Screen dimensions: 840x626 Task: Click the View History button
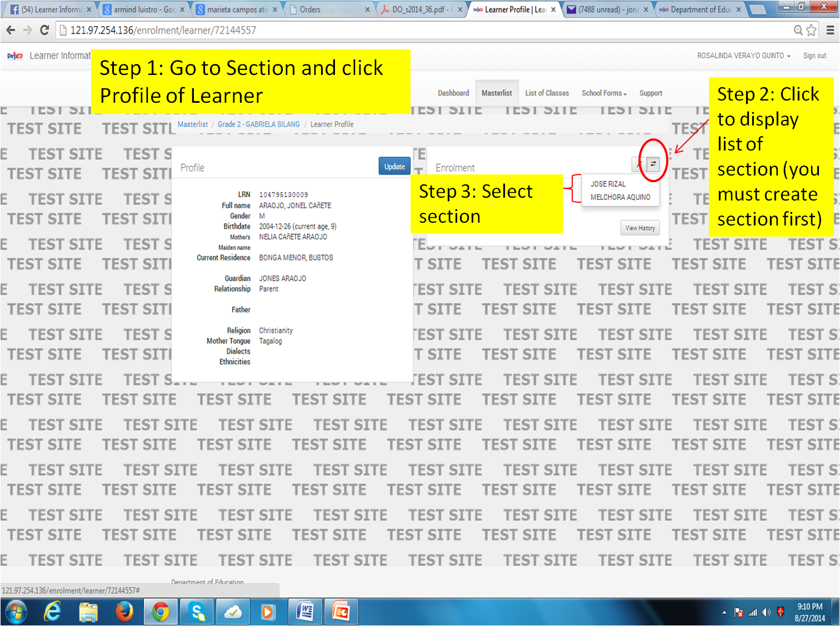[x=640, y=228]
